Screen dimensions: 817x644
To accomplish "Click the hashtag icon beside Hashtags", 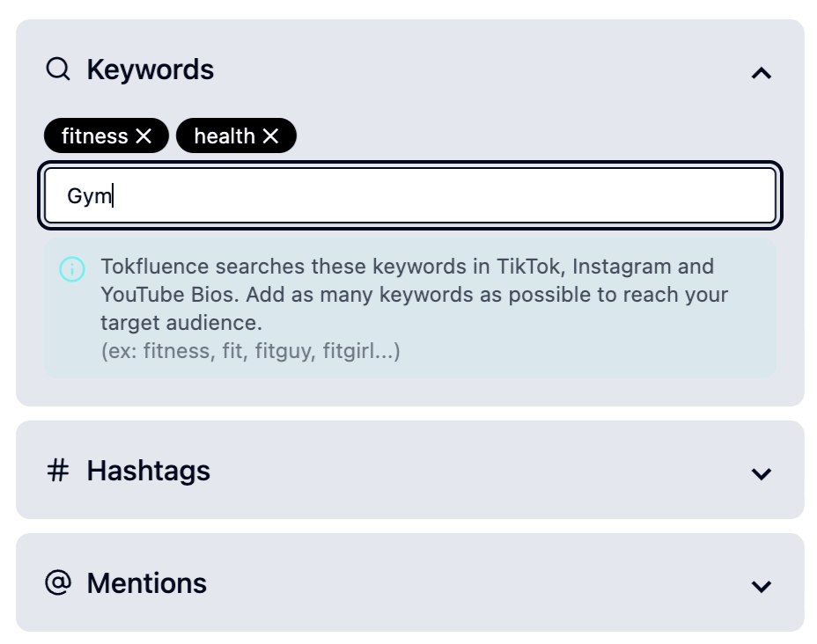I will point(59,471).
